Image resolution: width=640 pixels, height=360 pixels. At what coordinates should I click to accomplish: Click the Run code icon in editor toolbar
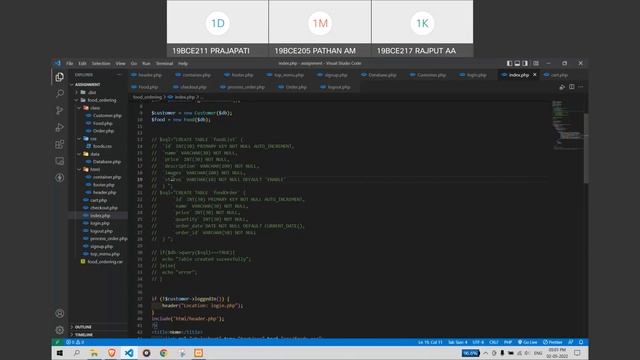pyautogui.click(x=562, y=87)
